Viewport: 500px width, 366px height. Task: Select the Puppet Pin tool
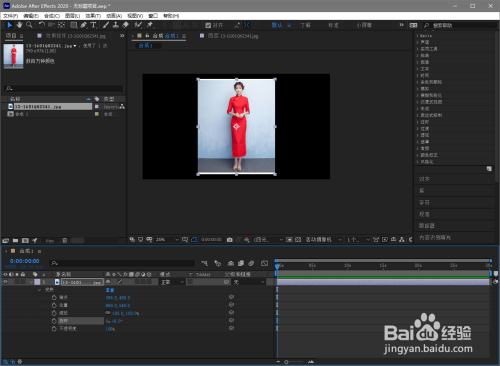pyautogui.click(x=150, y=25)
